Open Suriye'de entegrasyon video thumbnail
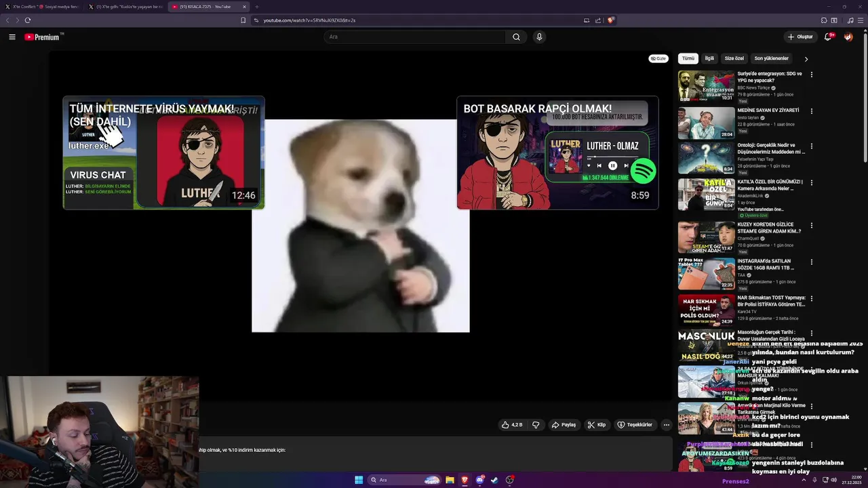 coord(706,86)
